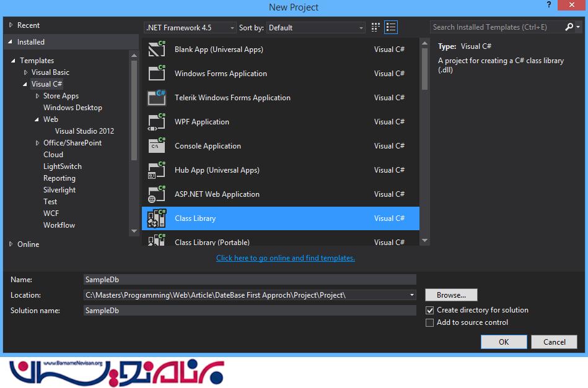
Task: Select the ASP.NET Web Application icon
Action: [x=156, y=194]
